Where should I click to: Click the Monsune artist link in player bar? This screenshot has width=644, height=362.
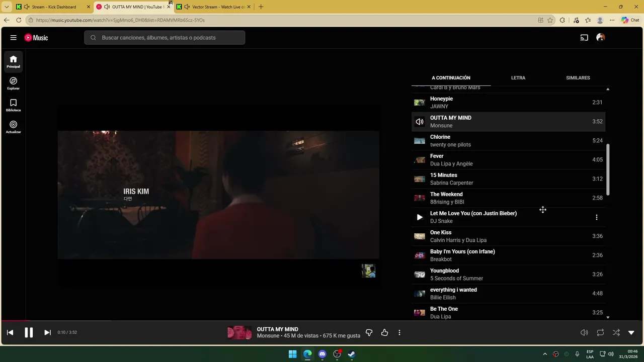click(x=268, y=336)
